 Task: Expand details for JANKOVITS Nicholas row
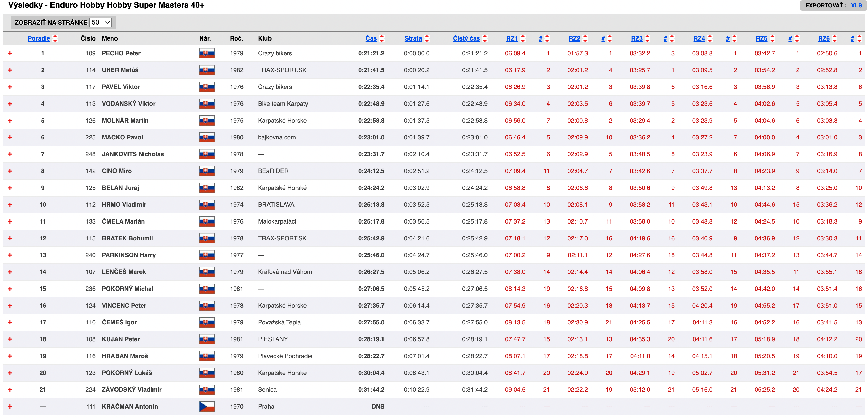pyautogui.click(x=10, y=154)
